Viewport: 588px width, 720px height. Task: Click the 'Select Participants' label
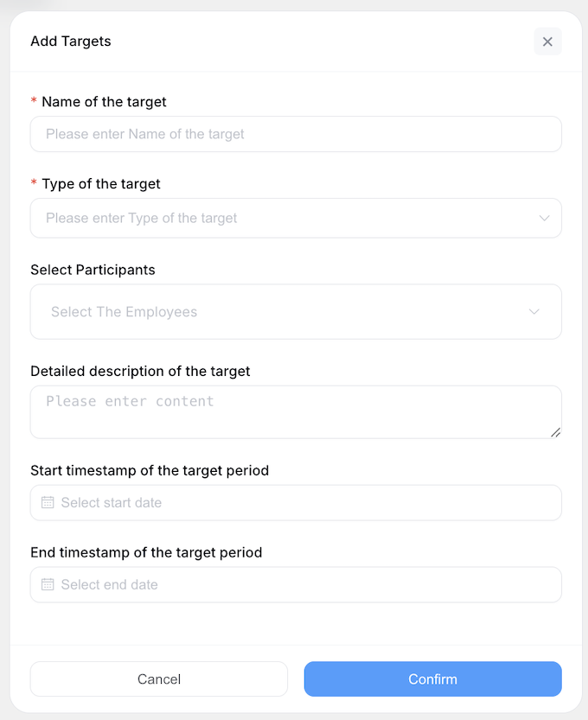pyautogui.click(x=93, y=270)
